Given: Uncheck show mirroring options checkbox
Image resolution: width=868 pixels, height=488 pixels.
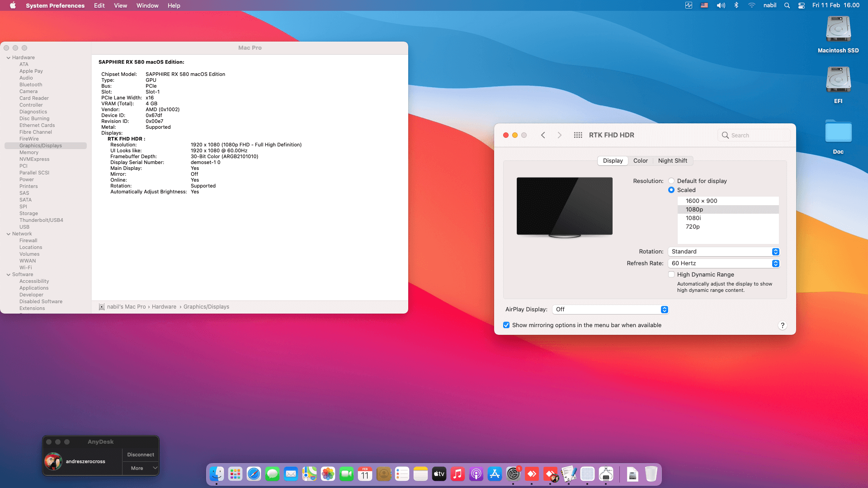Looking at the screenshot, I should [x=506, y=325].
